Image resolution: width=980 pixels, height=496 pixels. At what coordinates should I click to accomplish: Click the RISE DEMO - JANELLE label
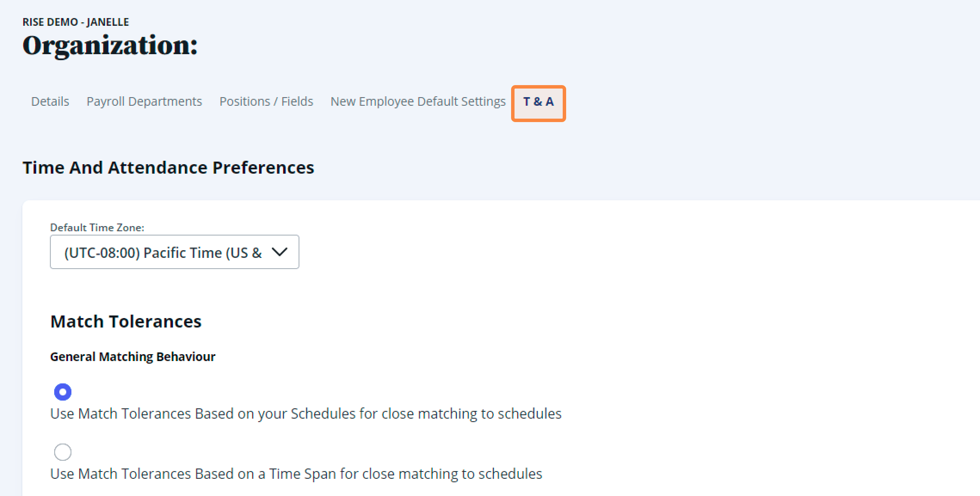76,21
